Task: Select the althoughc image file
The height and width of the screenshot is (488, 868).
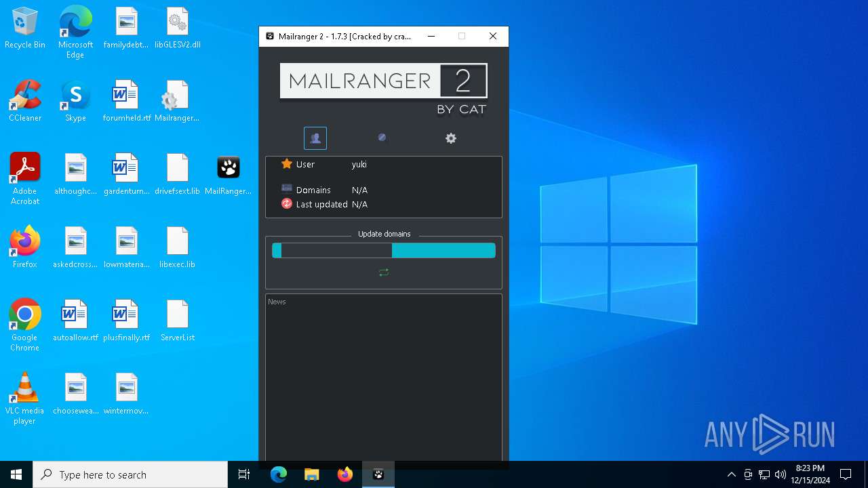Action: [x=75, y=175]
